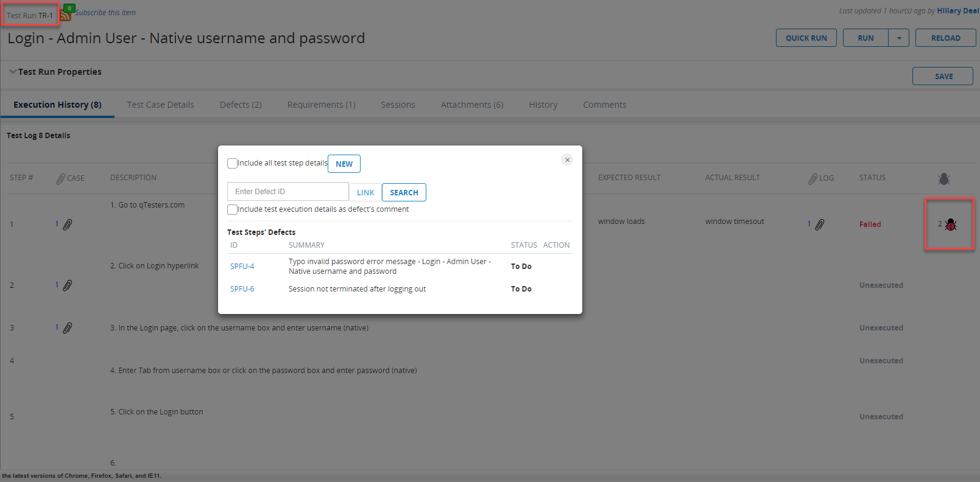Screen dimensions: 980x482
Task: Click the red bug icon on step 1
Action: pos(951,225)
